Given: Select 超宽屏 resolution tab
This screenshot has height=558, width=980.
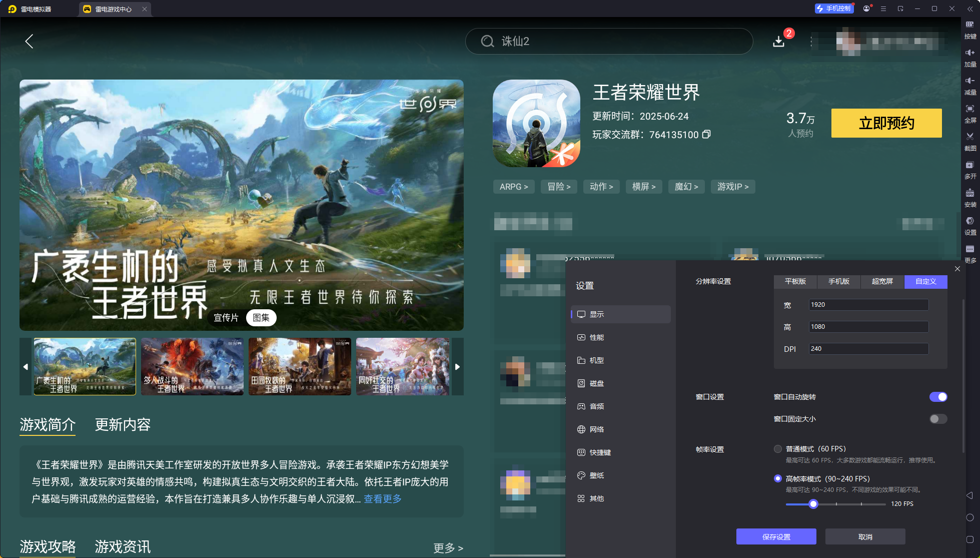Looking at the screenshot, I should (882, 282).
